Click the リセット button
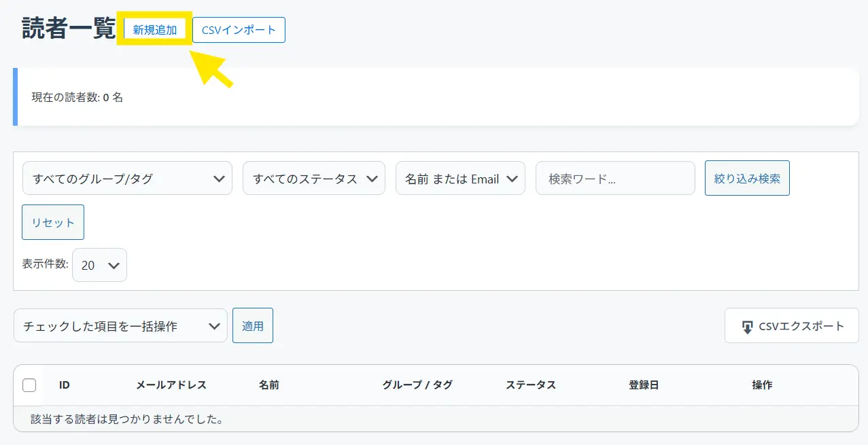This screenshot has width=868, height=445. point(53,223)
